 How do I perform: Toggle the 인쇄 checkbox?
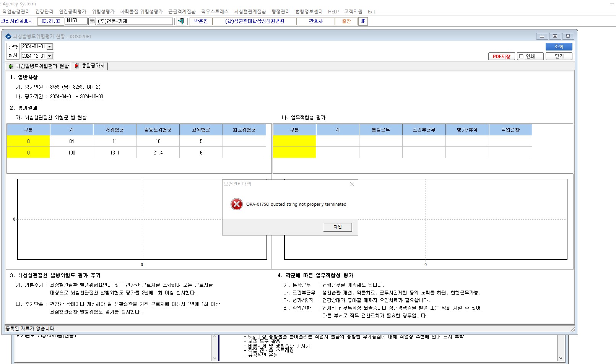tap(521, 57)
